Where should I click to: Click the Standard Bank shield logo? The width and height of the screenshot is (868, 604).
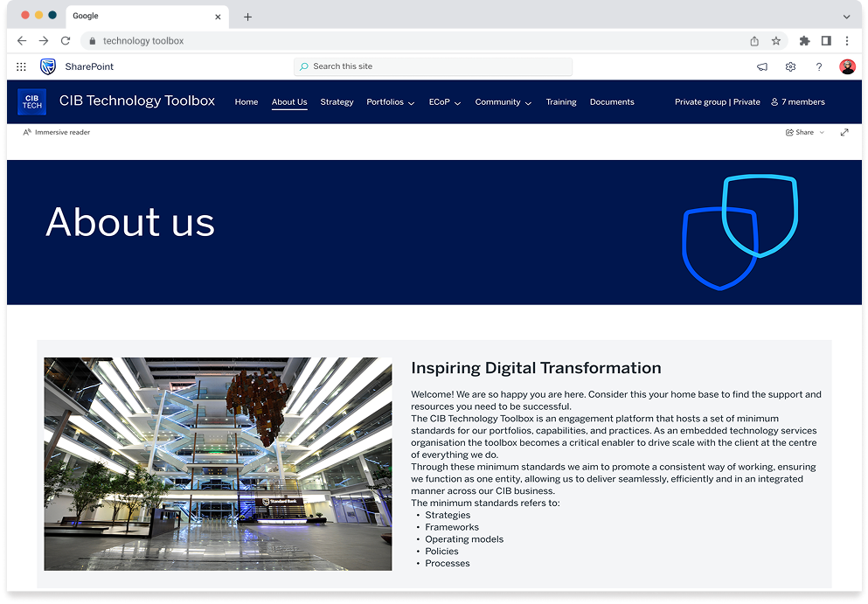(48, 66)
